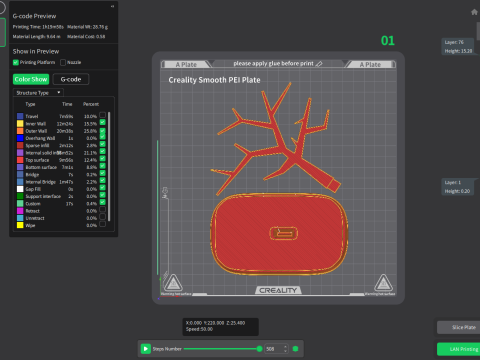Uncheck Inner Wall visibility
The height and width of the screenshot is (360, 480).
point(103,123)
